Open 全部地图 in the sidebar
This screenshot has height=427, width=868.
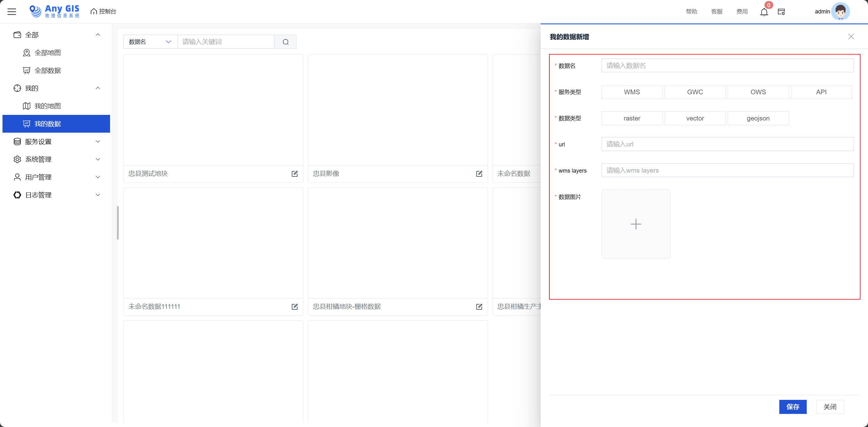[47, 53]
